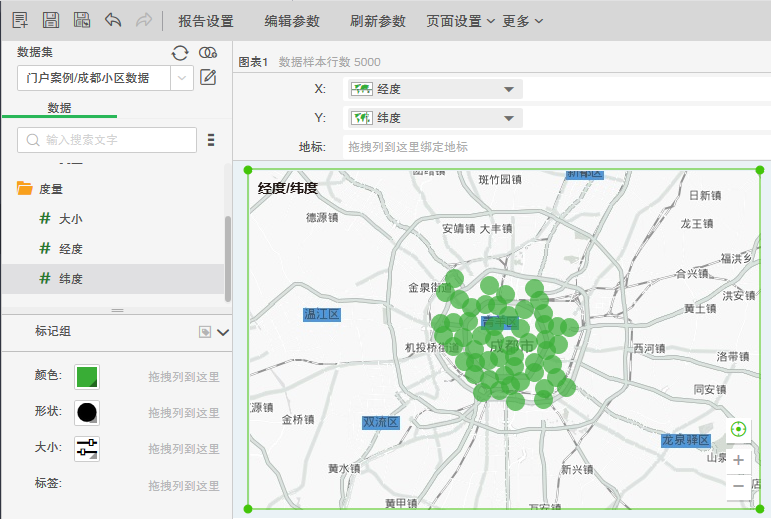Open 编辑参数 in the toolbar
This screenshot has height=519, width=771.
[x=292, y=21]
